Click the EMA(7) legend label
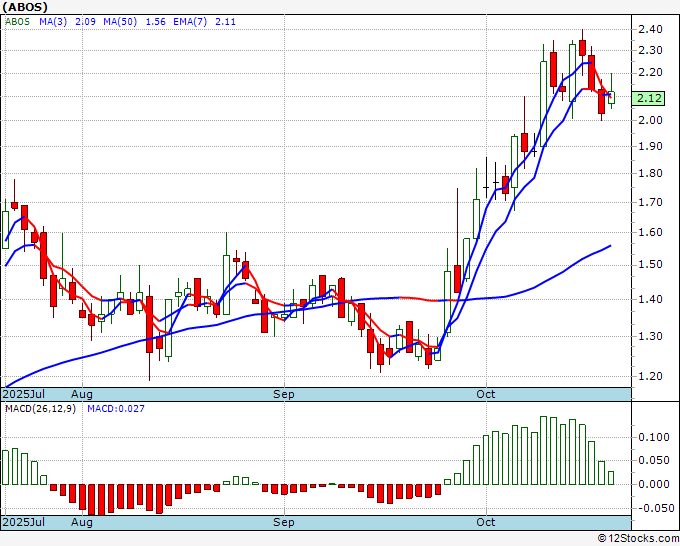This screenshot has height=546, width=680. tap(190, 22)
